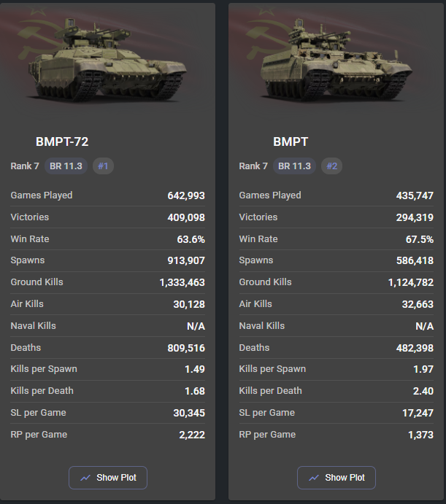Click the plot icon in the BMPT card
446x504 pixels.
pyautogui.click(x=314, y=478)
